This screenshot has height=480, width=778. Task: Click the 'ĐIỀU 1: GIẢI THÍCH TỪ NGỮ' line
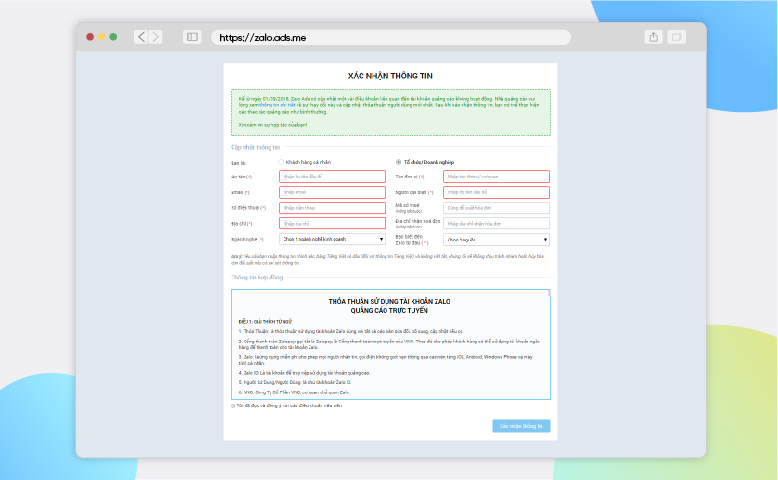pos(265,322)
